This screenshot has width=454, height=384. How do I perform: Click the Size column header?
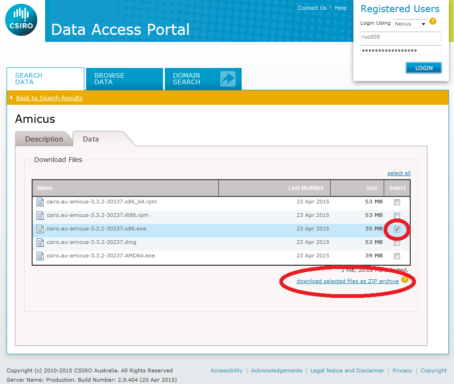357,188
